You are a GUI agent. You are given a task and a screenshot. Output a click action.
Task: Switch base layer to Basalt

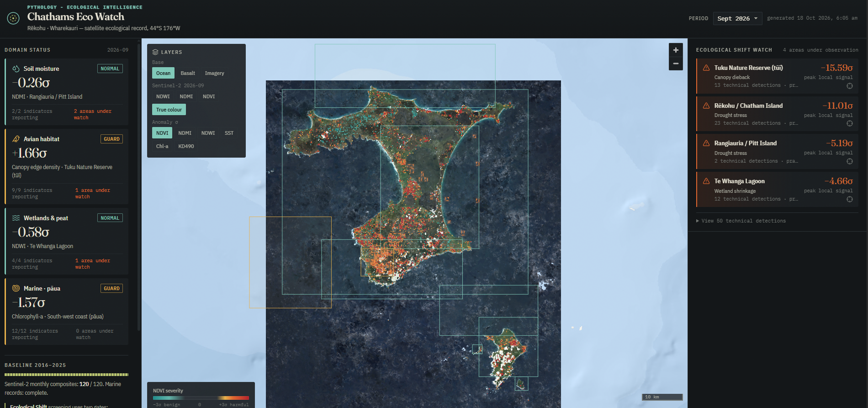tap(188, 73)
